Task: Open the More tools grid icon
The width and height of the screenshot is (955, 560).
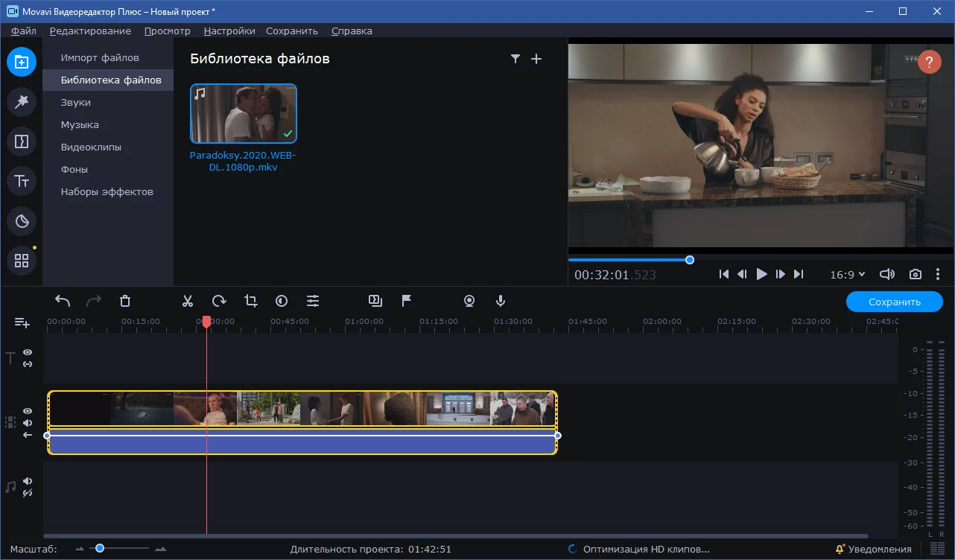Action: [22, 261]
